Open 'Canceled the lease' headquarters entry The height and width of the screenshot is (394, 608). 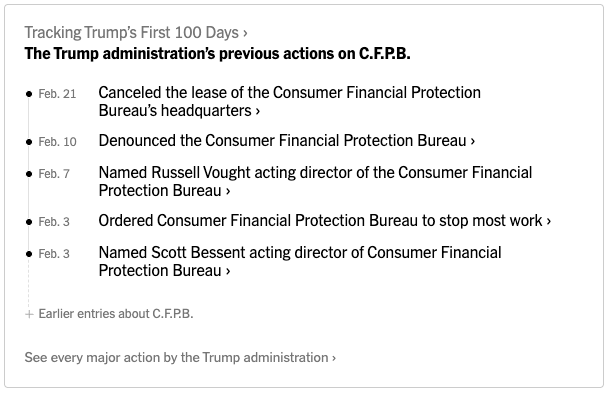(289, 102)
